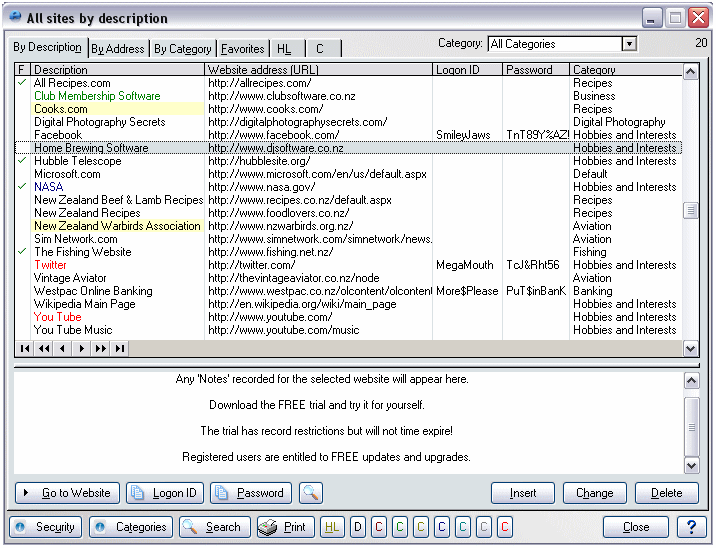The image size is (716, 548).
Task: Open the Search dialog from bottom toolbar
Action: (215, 527)
